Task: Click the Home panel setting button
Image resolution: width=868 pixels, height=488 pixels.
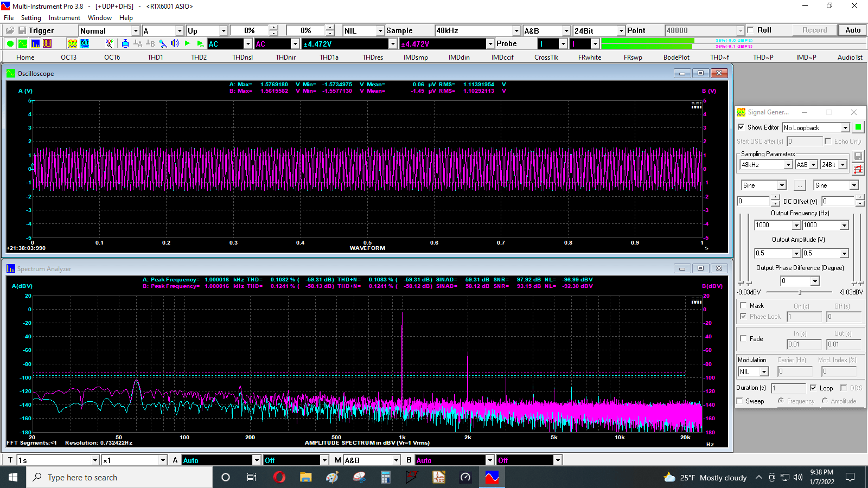Action: (x=25, y=57)
